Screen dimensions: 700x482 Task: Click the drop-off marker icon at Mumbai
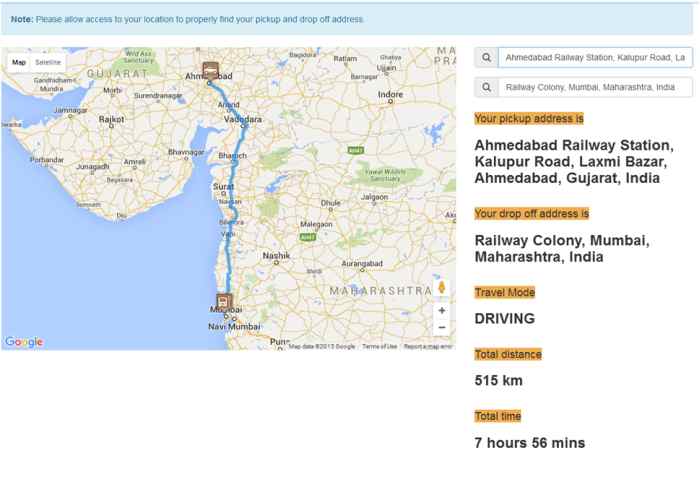pos(224,301)
